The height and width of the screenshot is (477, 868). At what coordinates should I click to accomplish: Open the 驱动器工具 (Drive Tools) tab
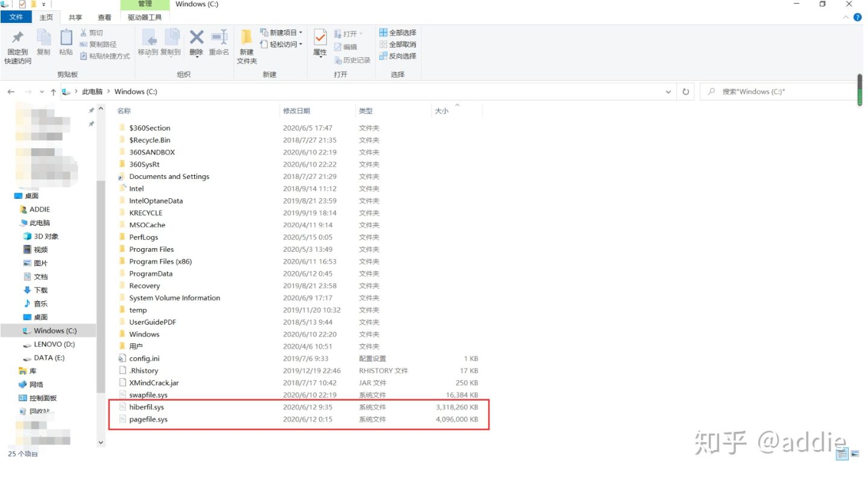(x=144, y=17)
